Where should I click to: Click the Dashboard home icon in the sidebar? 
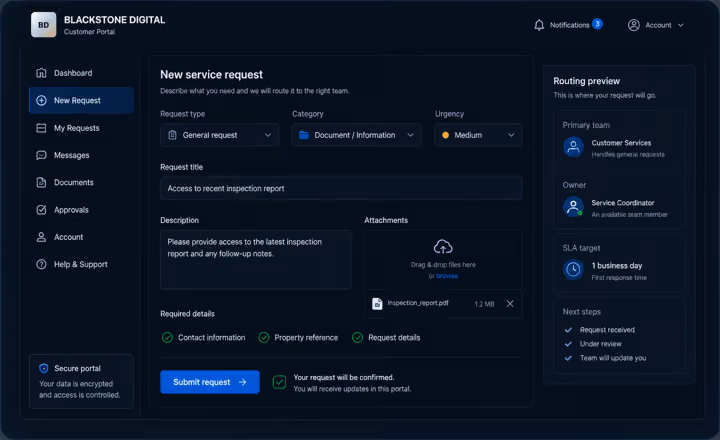[41, 73]
